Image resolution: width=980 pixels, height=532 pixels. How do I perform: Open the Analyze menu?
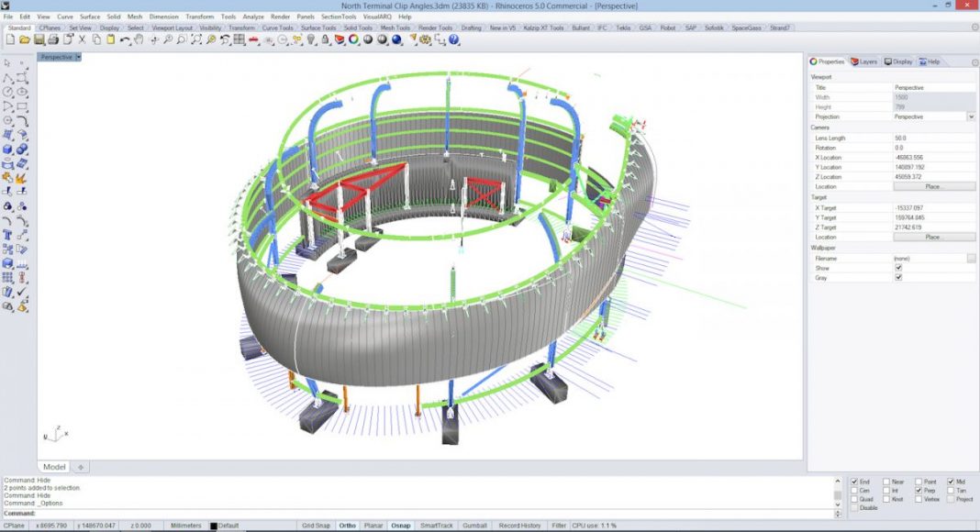click(x=253, y=17)
